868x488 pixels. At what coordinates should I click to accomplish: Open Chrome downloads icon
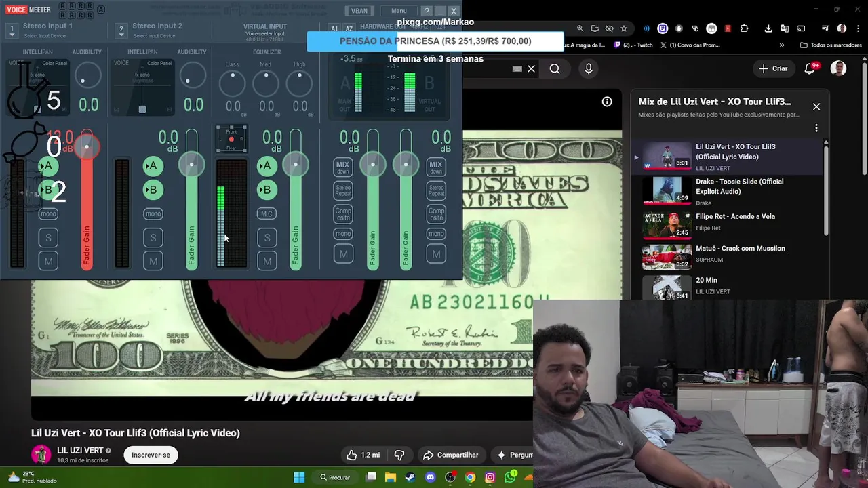coord(768,28)
